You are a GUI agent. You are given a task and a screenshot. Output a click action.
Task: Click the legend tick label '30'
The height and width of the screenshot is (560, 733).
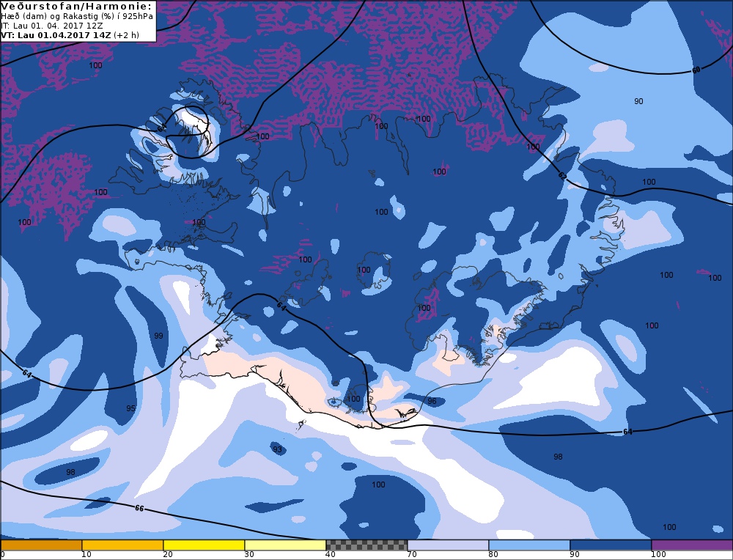(x=249, y=554)
